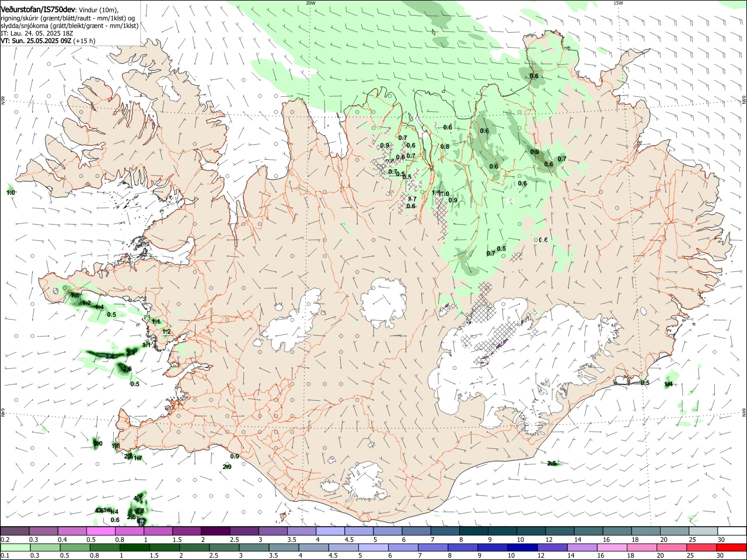Pick the light lavender upper swatch between 4 and 4.5
The image size is (747, 560).
coord(330,531)
